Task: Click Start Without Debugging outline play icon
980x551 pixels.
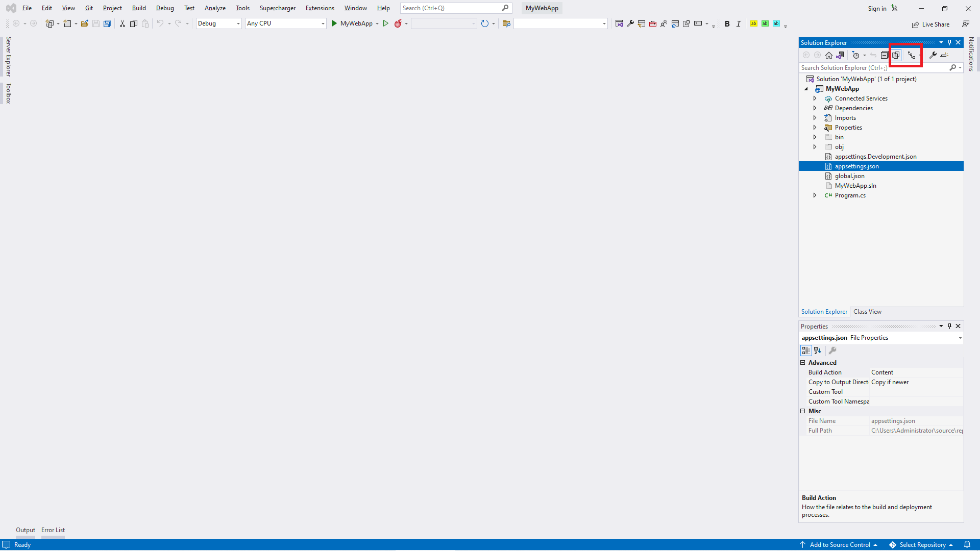Action: [x=386, y=23]
